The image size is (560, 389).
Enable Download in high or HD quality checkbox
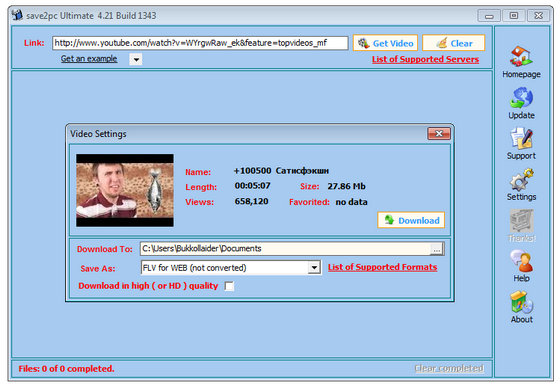229,286
